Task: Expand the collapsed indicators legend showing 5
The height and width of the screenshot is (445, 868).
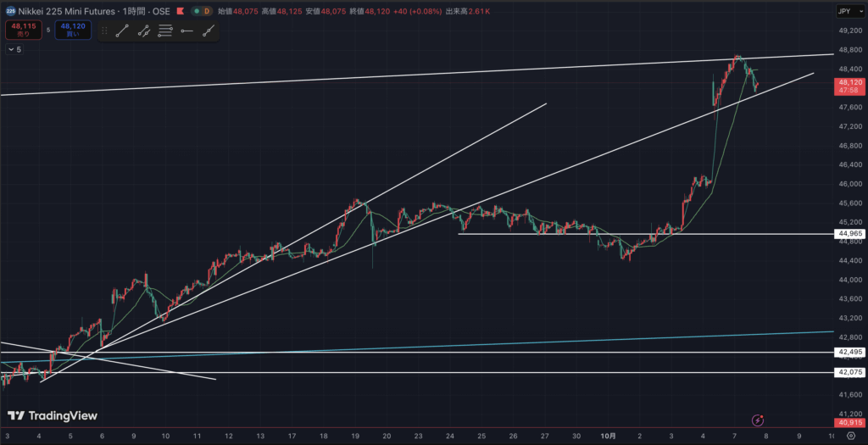Action: (14, 50)
